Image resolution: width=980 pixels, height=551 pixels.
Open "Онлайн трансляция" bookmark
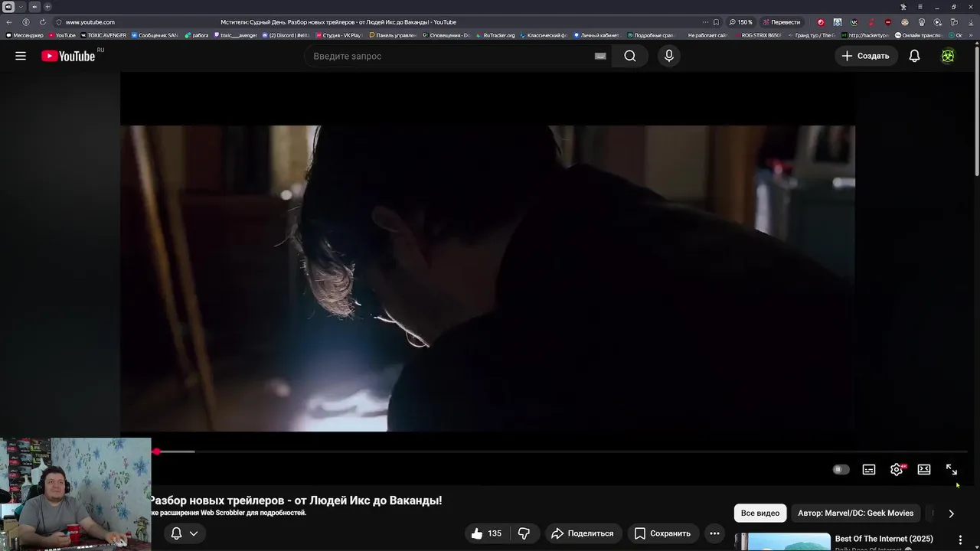point(918,35)
